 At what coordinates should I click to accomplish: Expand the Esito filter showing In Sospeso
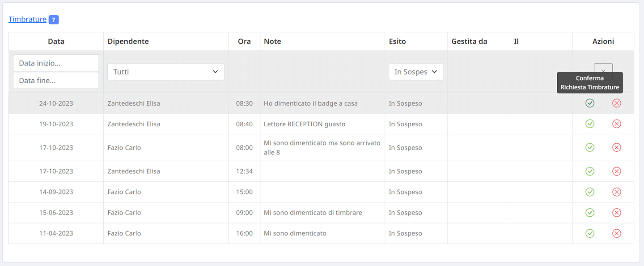pos(416,72)
